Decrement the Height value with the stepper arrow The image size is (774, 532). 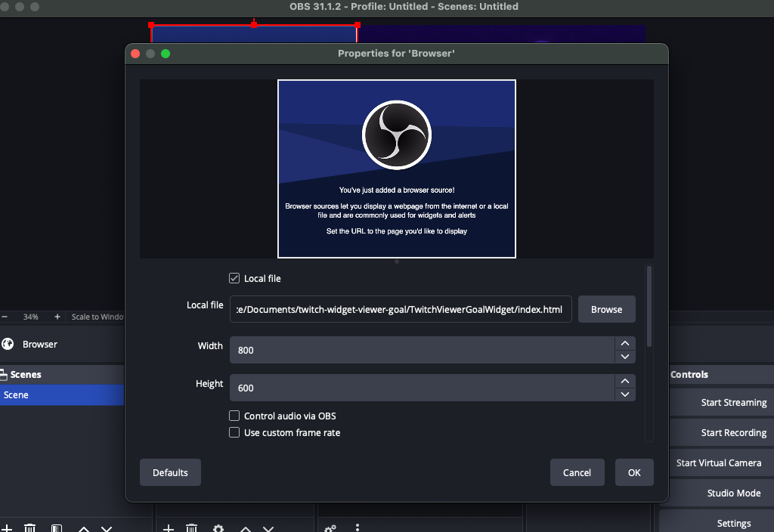[x=625, y=394]
